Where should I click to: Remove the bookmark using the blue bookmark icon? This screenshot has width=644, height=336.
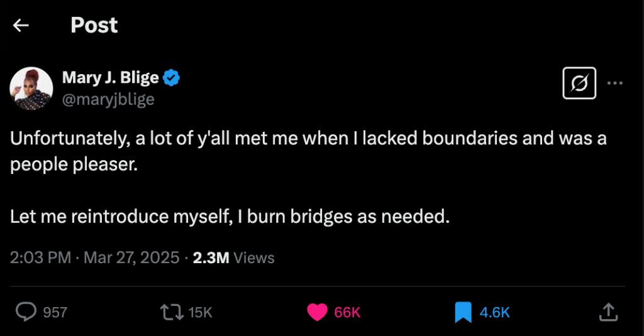pos(463,312)
